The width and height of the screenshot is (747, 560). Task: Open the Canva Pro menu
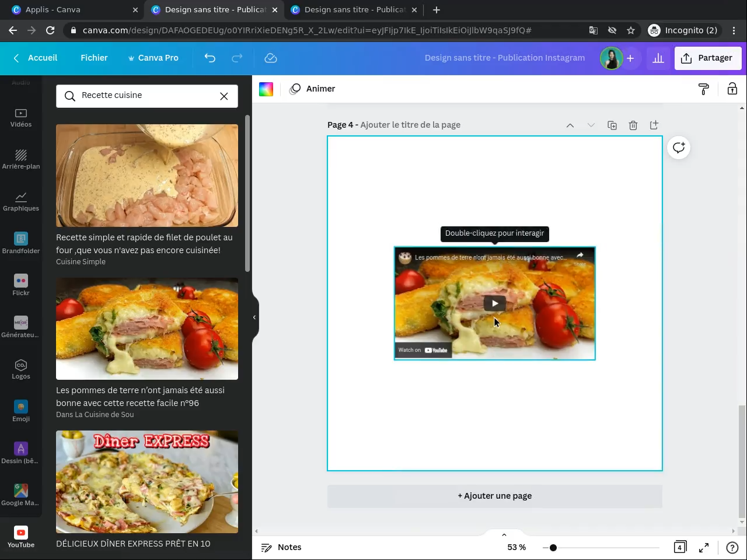[x=153, y=58]
